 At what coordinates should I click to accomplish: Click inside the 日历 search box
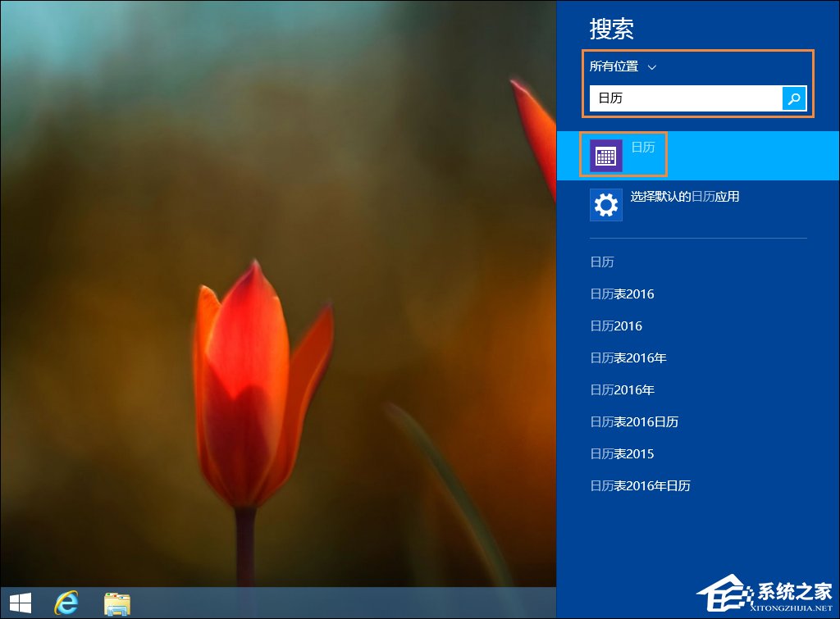[681, 98]
